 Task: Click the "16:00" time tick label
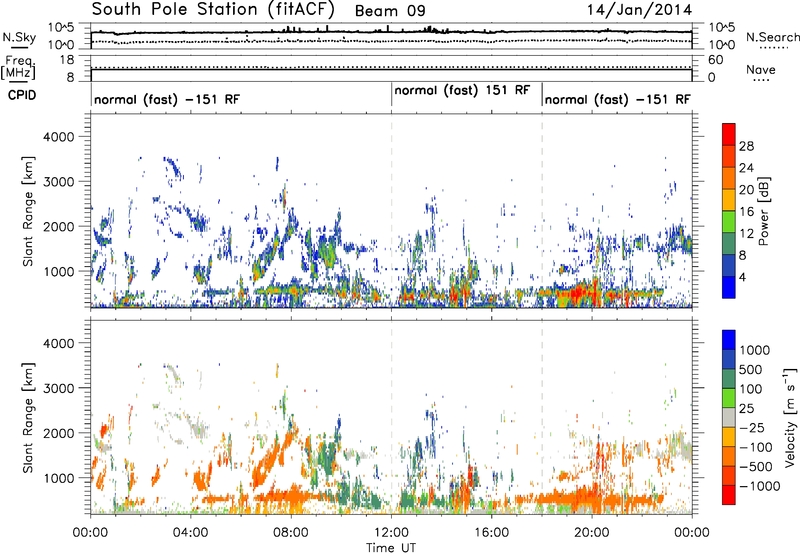tap(491, 533)
